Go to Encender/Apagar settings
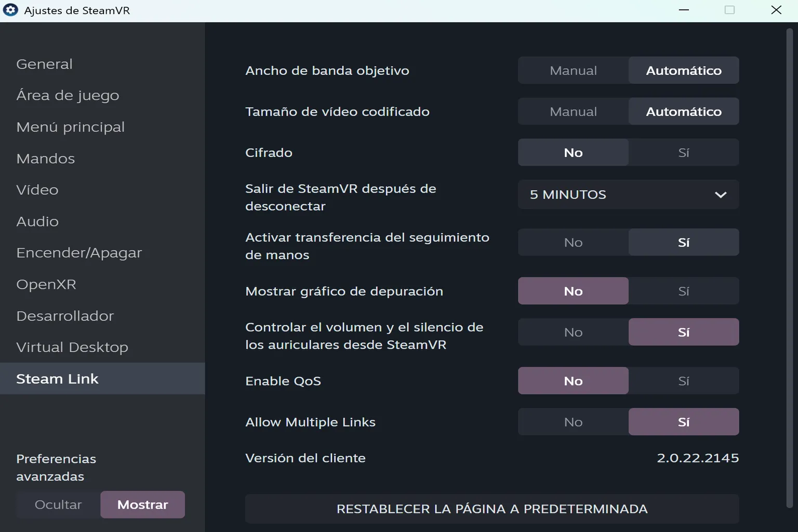 (x=102, y=252)
